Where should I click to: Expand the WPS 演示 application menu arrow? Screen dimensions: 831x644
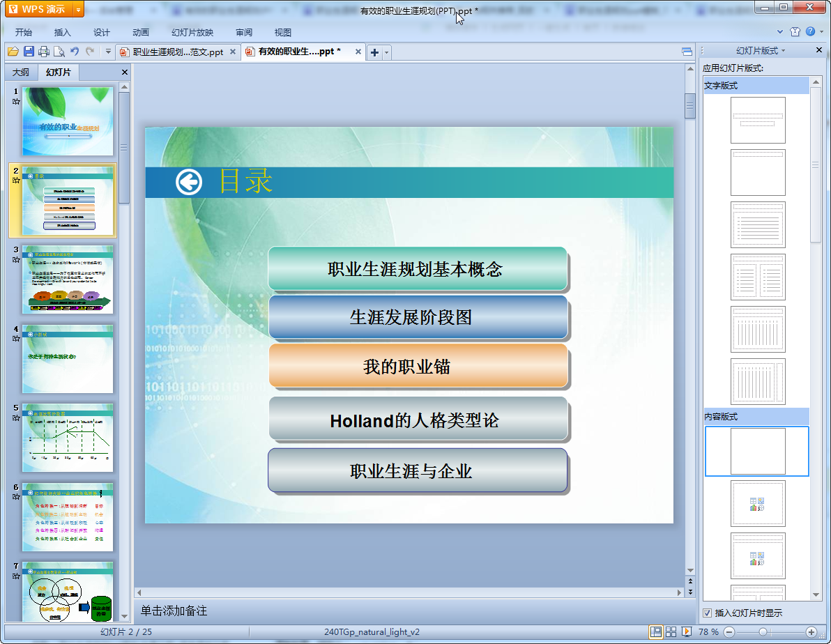click(x=78, y=9)
